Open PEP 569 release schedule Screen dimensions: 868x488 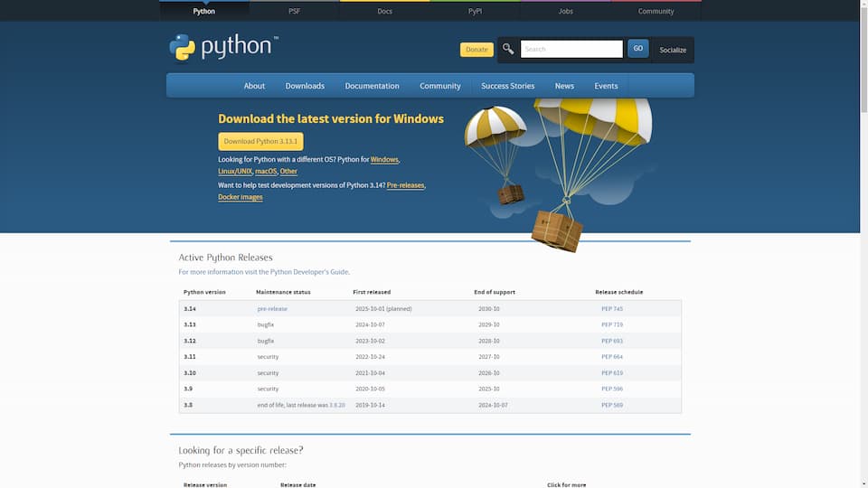click(612, 405)
